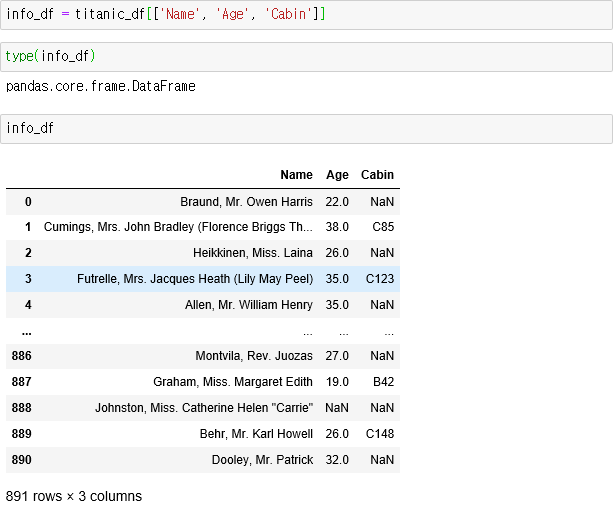616x510 pixels.
Task: Click the 891 rows × 3 columns summary
Action: (x=74, y=496)
